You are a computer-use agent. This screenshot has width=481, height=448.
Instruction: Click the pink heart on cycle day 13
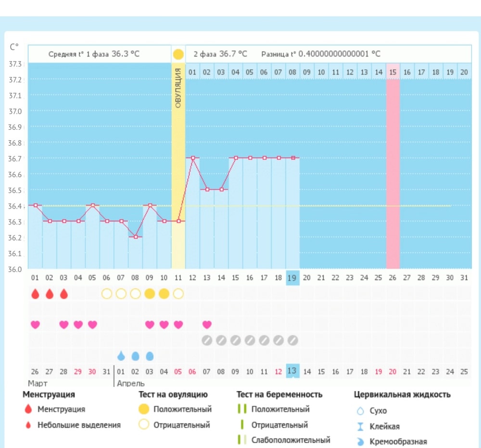coord(207,324)
